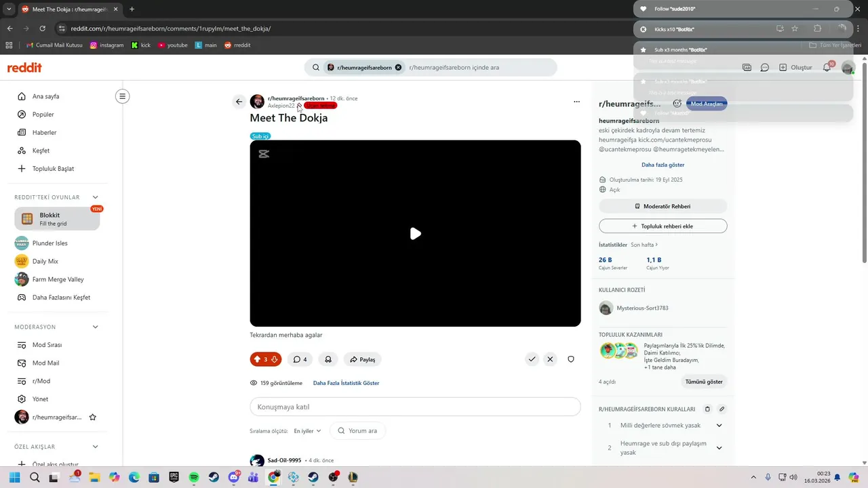Upvote the Meet The Dokja post
This screenshot has height=488, width=868.
(x=257, y=359)
